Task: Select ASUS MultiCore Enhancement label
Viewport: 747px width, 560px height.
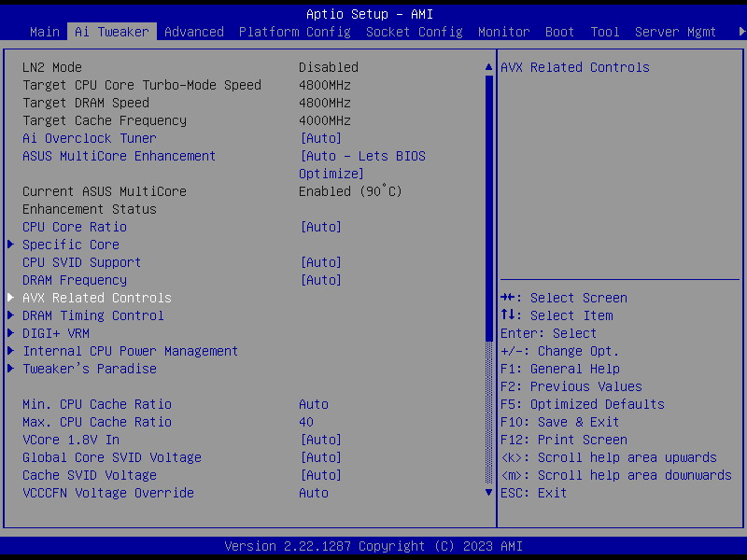Action: coord(120,156)
